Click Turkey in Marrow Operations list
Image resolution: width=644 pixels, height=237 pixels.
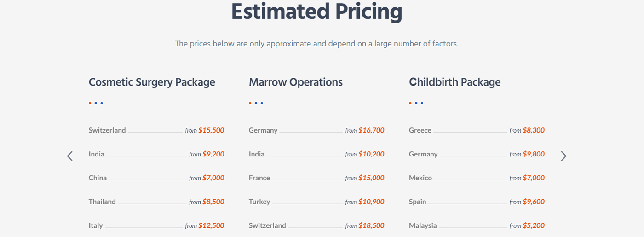point(259,202)
